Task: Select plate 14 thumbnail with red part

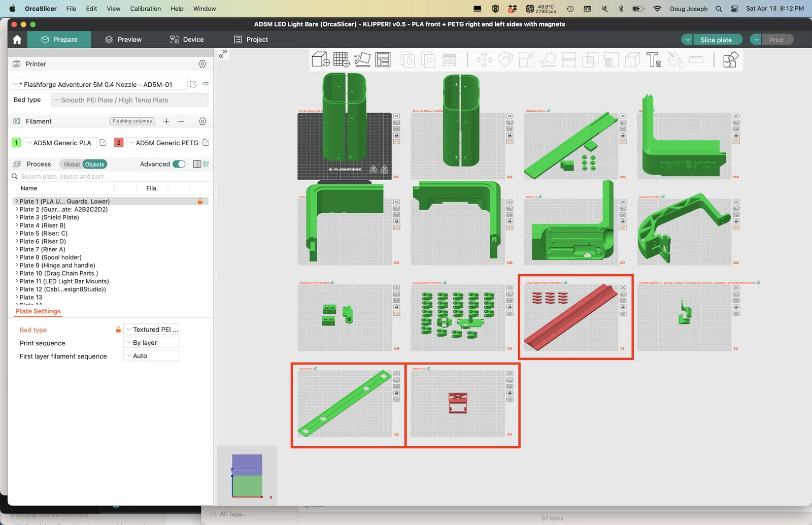Action: 458,404
